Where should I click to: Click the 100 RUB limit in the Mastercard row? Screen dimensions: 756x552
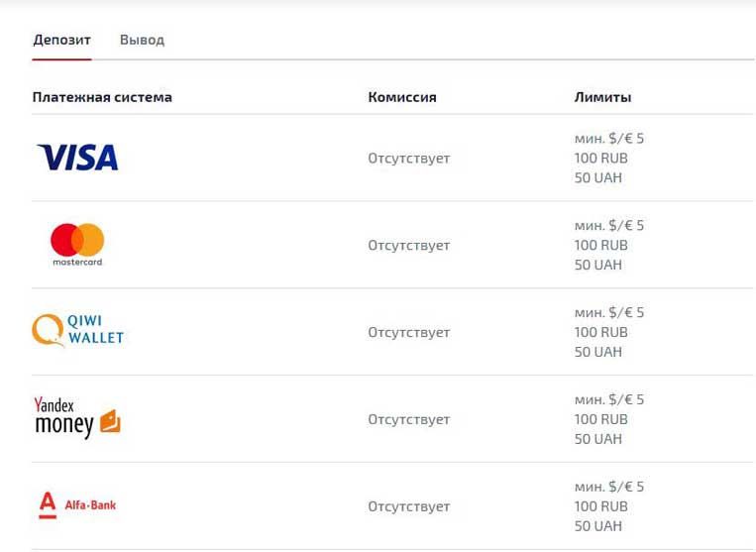coord(600,246)
